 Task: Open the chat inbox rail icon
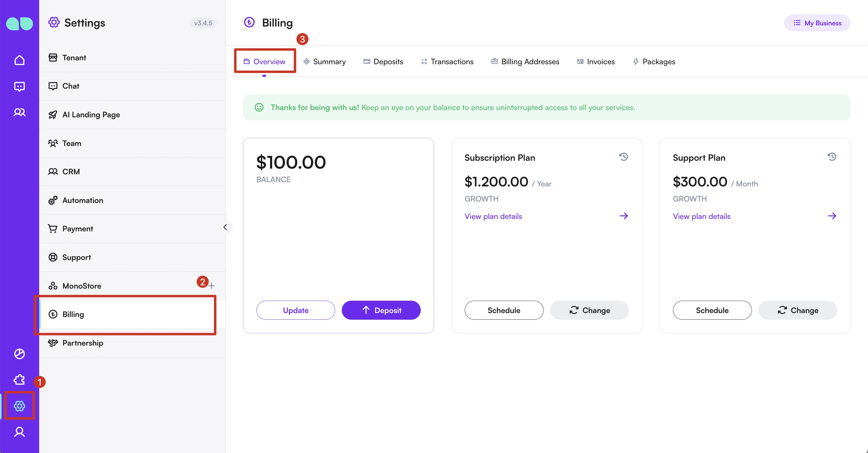click(19, 86)
